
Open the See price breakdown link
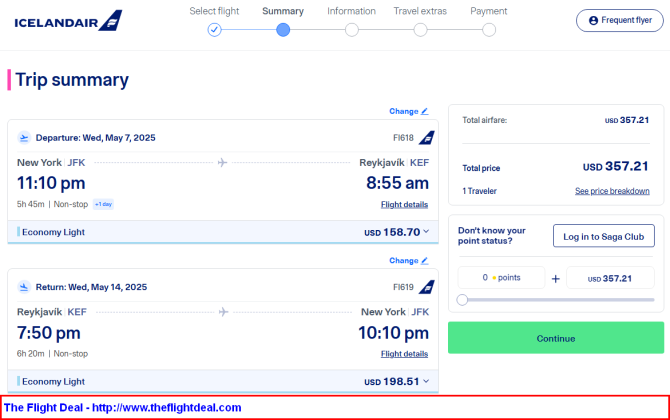tap(612, 191)
